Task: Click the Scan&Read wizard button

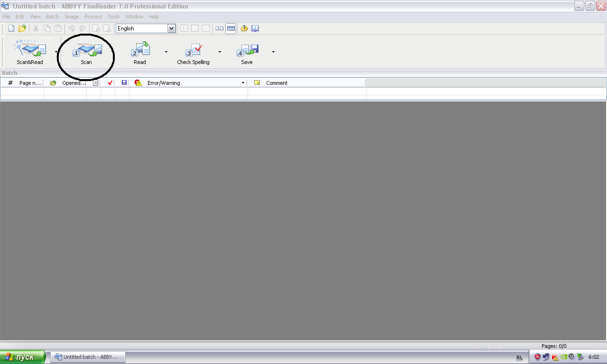Action: click(x=30, y=52)
